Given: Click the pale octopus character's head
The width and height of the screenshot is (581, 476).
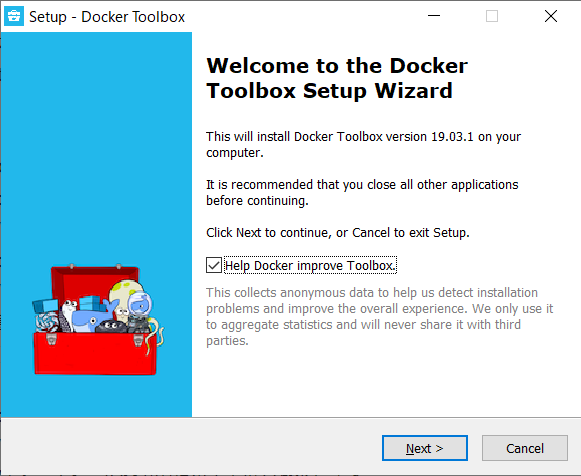Looking at the screenshot, I should tap(122, 293).
